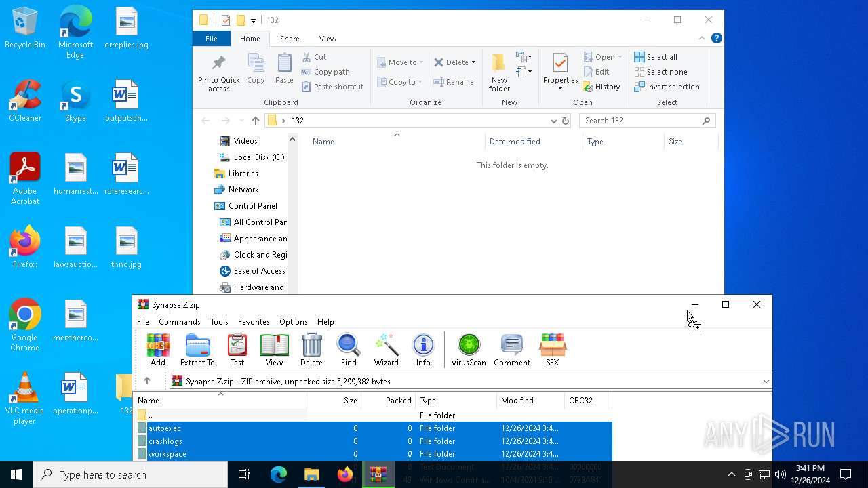Open Properties in Explorer ribbon
The image size is (868, 488).
560,71
